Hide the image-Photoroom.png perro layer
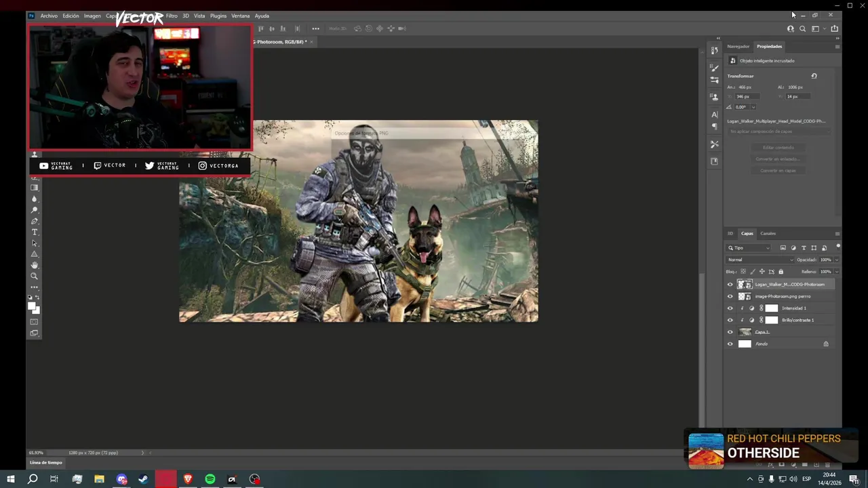This screenshot has height=488, width=868. coord(730,296)
